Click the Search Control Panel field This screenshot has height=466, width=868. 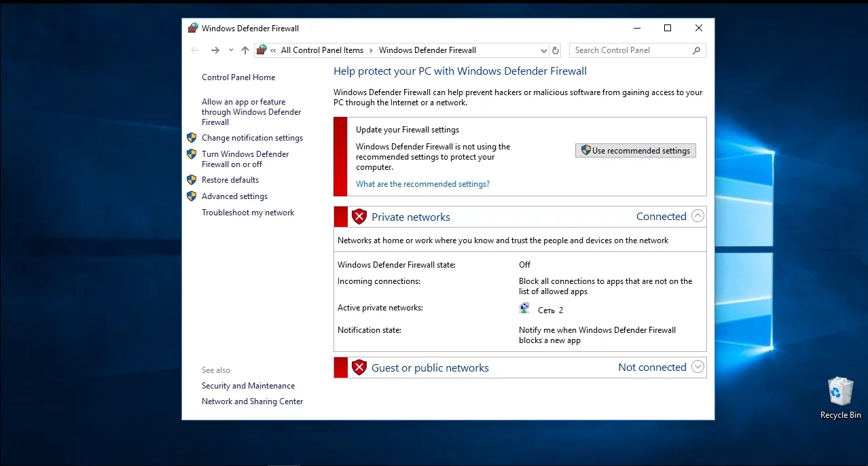pos(630,50)
